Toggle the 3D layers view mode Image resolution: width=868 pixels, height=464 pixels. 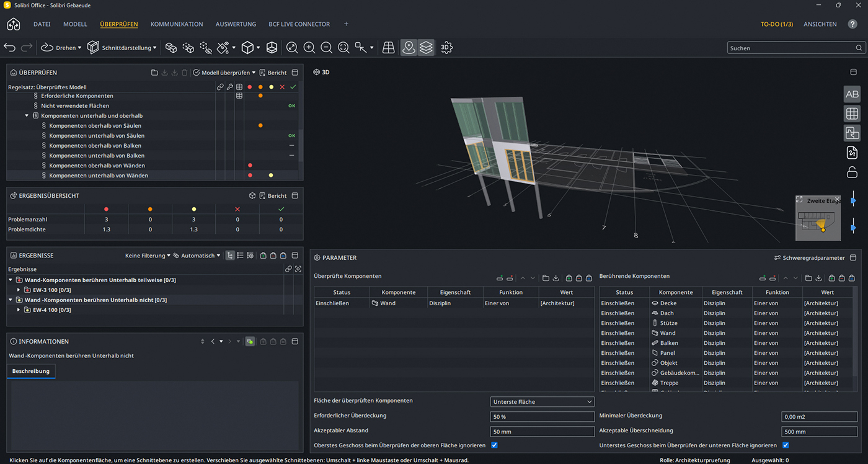pyautogui.click(x=426, y=47)
